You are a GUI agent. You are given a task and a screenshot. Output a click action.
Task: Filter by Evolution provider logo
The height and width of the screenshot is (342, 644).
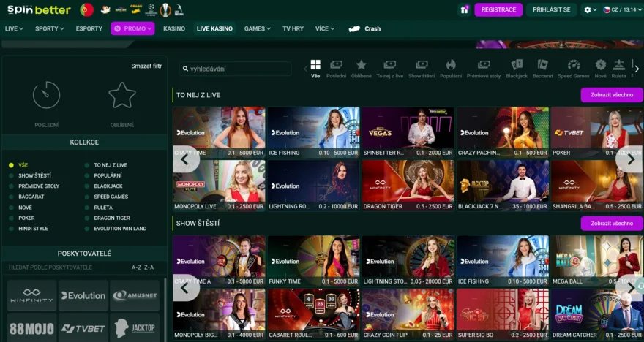[83, 295]
